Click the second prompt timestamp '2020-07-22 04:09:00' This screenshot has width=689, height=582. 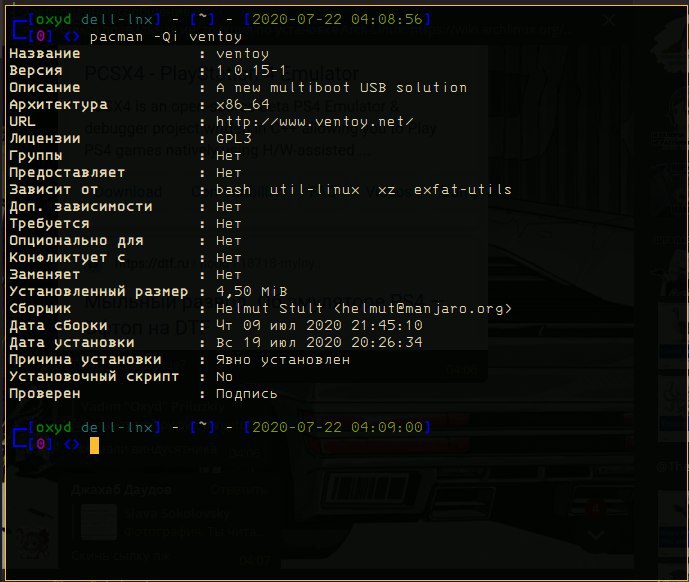337,427
